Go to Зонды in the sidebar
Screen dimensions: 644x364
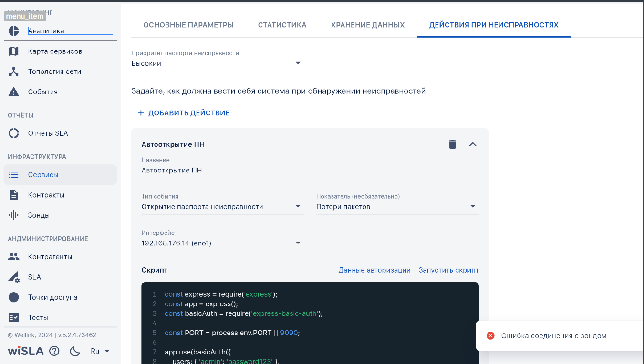click(60, 215)
